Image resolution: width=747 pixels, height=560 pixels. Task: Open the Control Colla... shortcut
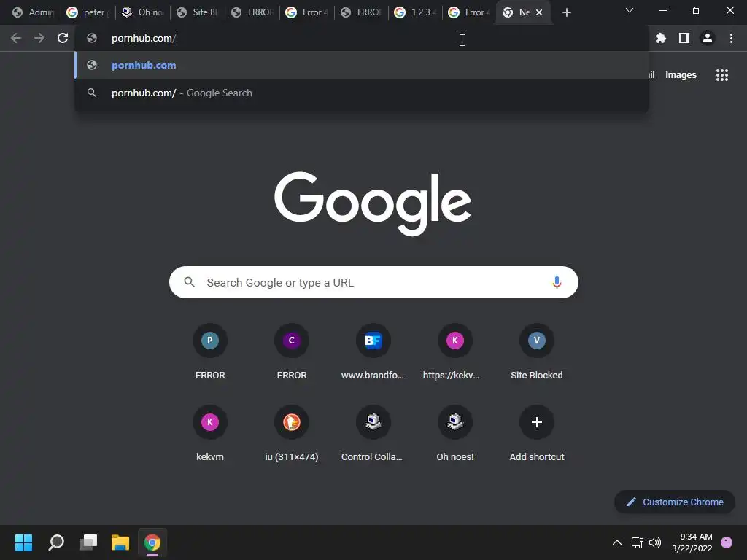[x=373, y=434]
